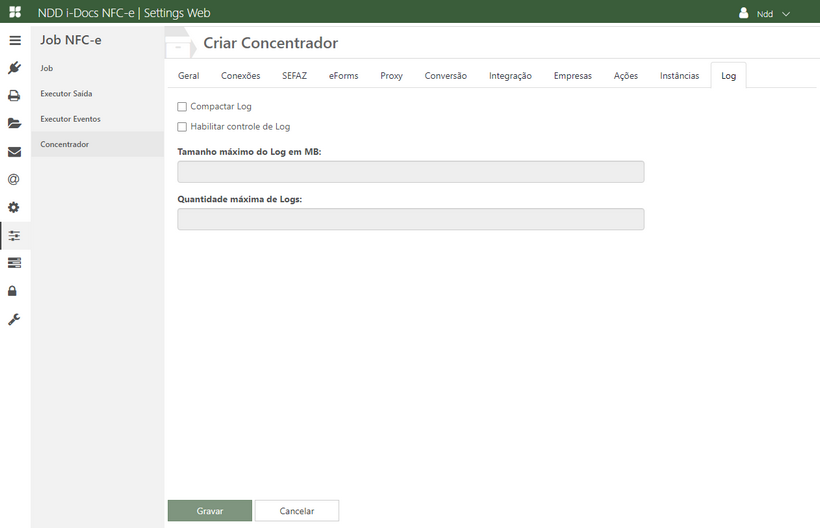The image size is (820, 528).
Task: Open Executor Saída in the side menu
Action: (97, 94)
